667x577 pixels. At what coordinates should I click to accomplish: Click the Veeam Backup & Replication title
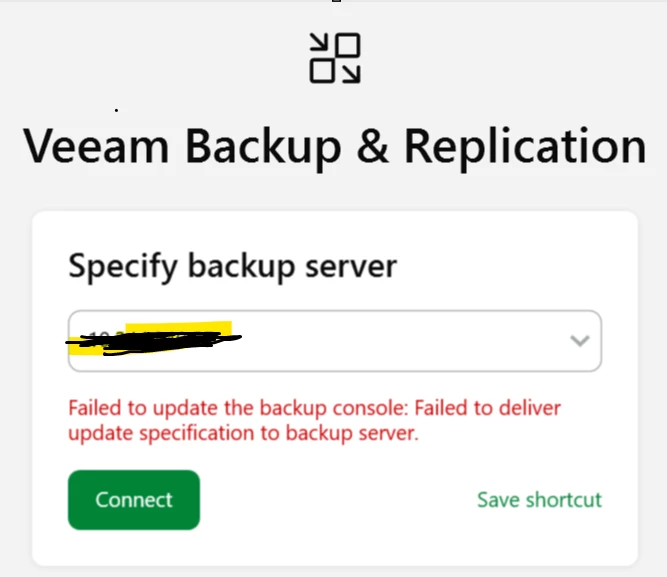334,146
